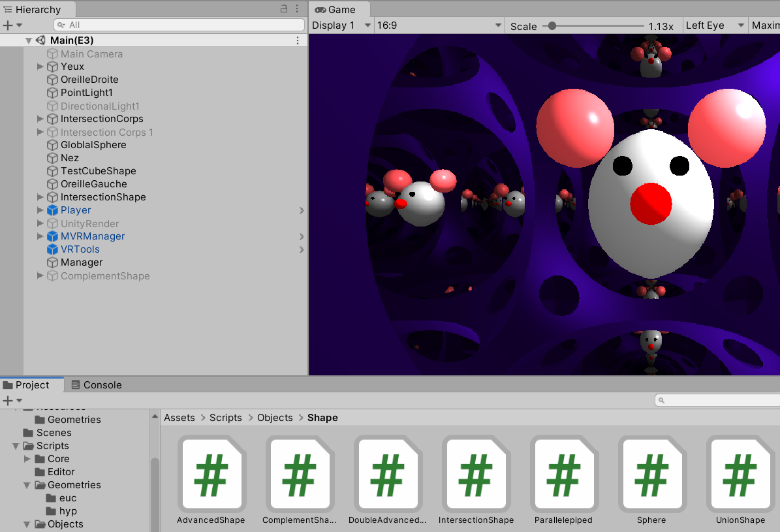Select the IntersectionShape script asset
Image resolution: width=780 pixels, height=532 pixels.
(x=476, y=480)
